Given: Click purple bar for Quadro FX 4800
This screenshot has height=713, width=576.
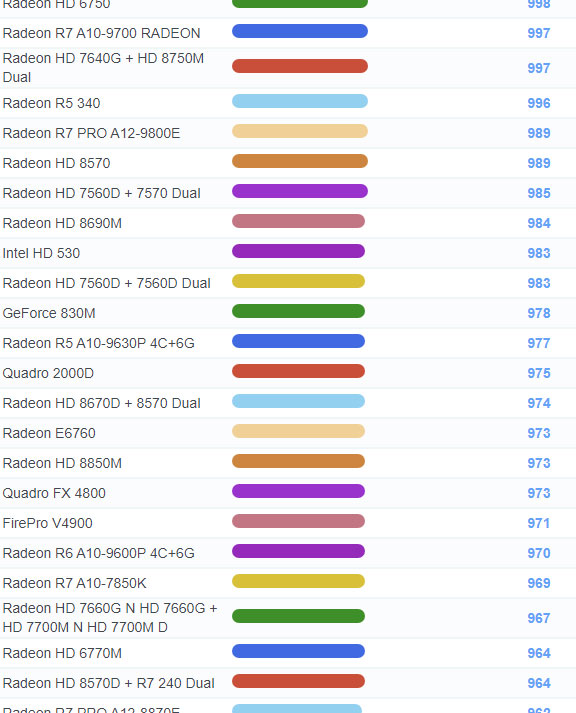Looking at the screenshot, I should click(298, 491).
